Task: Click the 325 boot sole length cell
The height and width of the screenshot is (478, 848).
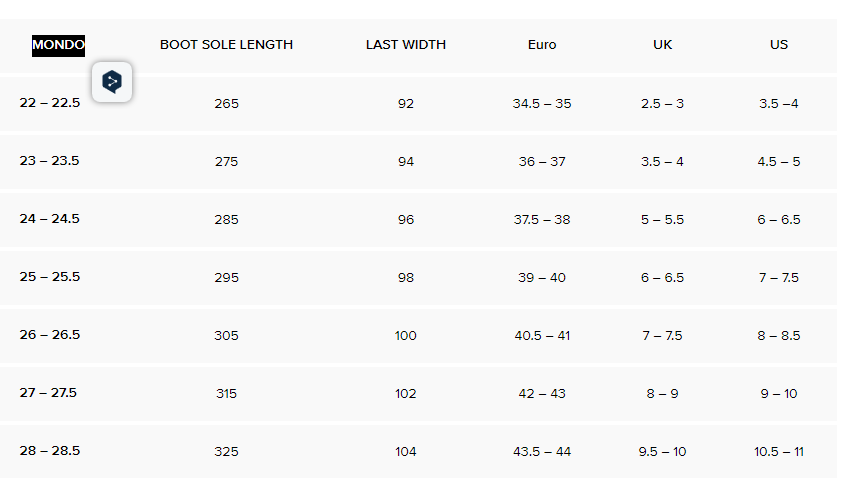Action: [x=226, y=452]
